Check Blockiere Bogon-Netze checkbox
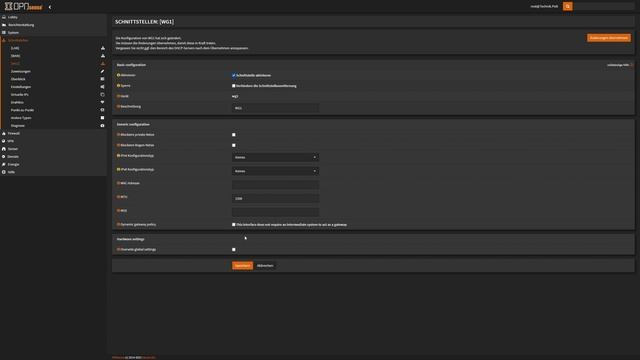 [x=234, y=145]
